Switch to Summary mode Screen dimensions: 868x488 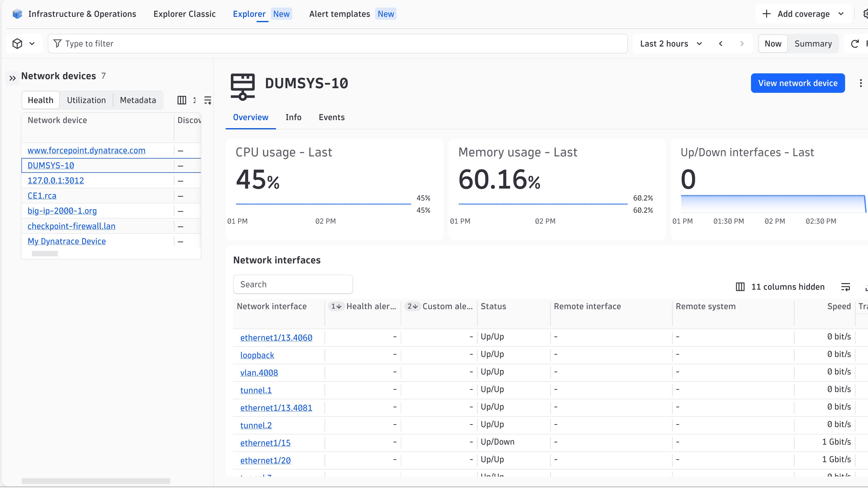pos(813,43)
